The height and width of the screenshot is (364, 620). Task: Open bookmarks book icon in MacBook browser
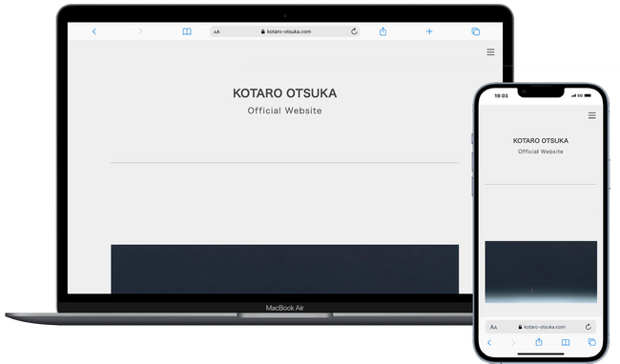187,31
